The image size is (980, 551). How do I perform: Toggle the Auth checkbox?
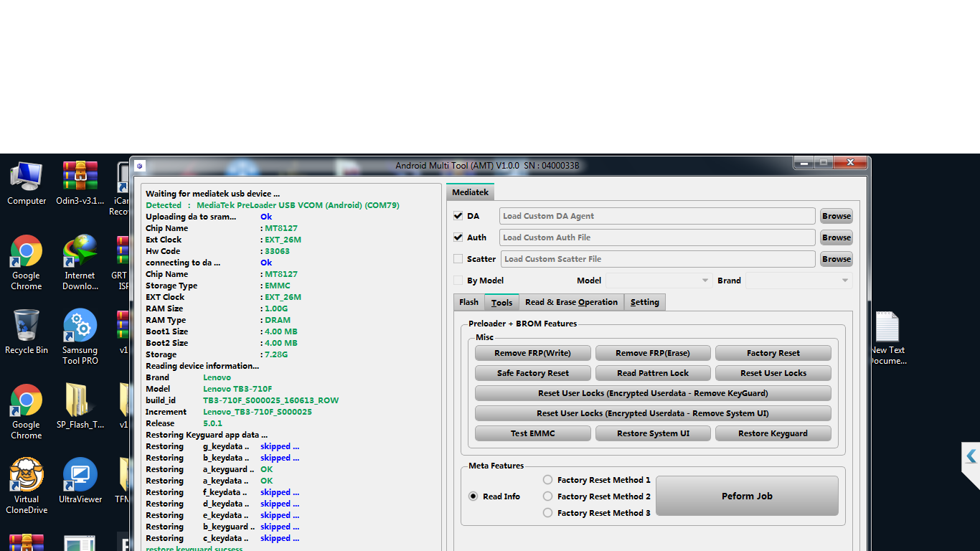point(458,237)
